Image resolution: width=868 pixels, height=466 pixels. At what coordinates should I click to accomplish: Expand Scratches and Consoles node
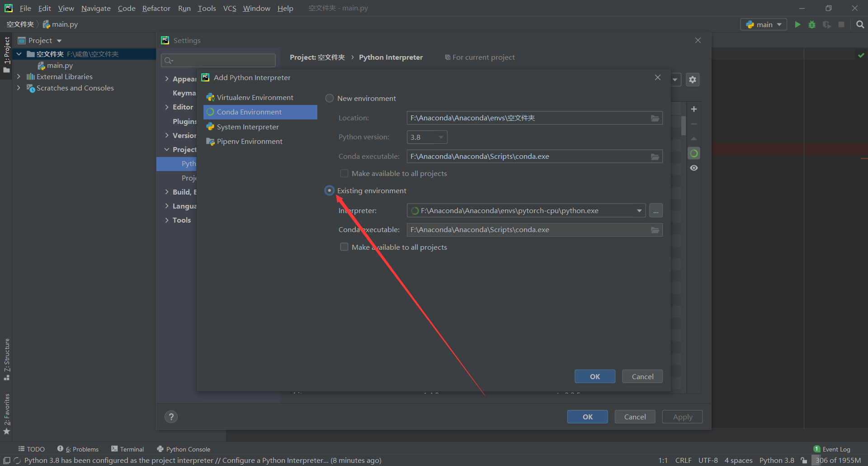(x=19, y=88)
